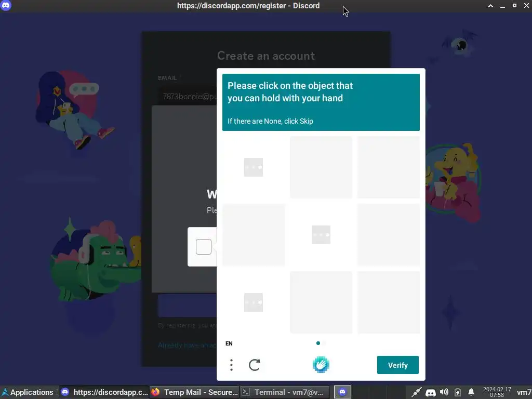Roll up window with title bar arrow
This screenshot has width=532, height=399.
pyautogui.click(x=490, y=6)
